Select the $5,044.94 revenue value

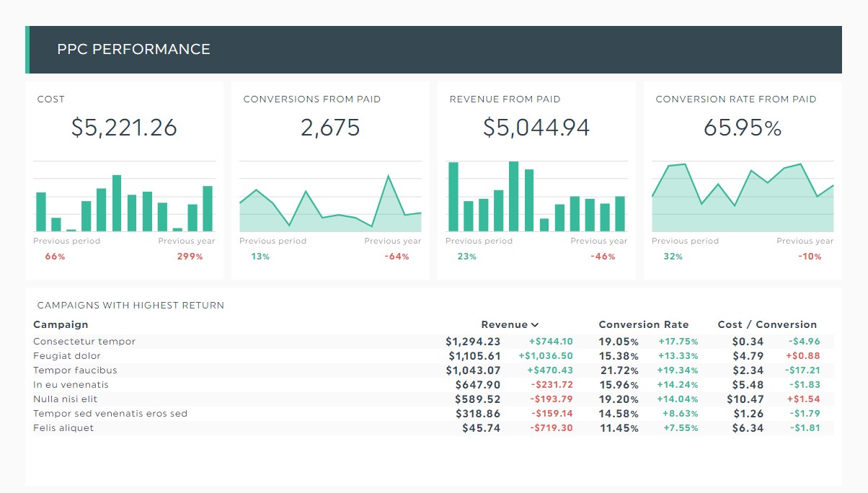536,128
